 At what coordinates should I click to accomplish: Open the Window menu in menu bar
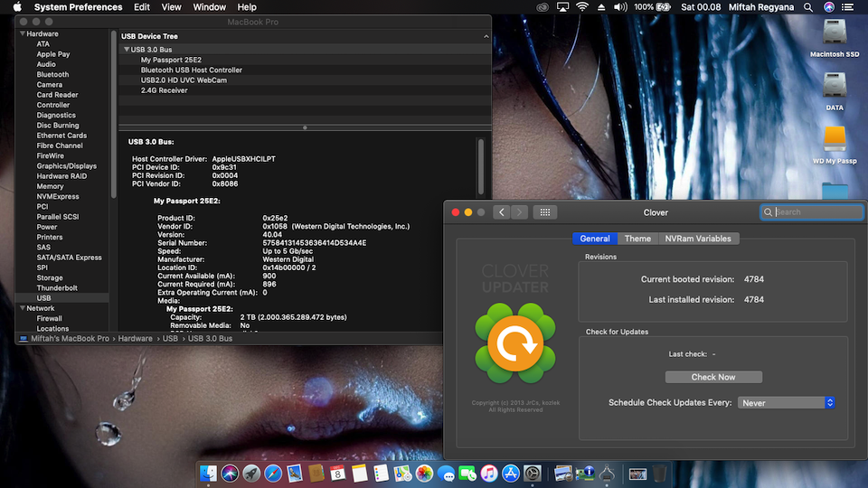[210, 7]
